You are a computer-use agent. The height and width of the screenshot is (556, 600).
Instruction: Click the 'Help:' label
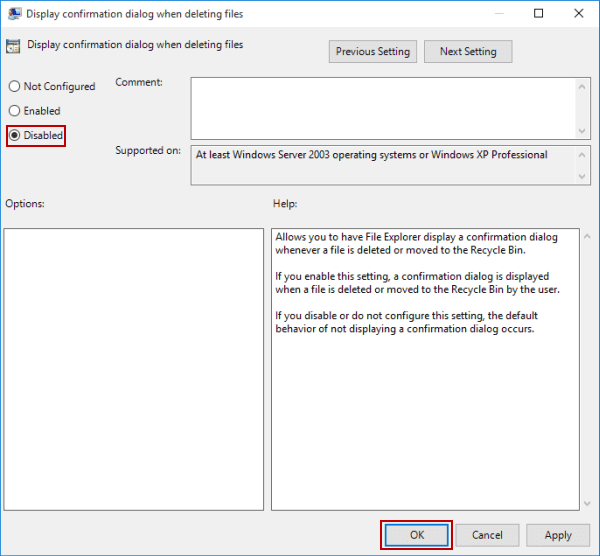tap(285, 204)
